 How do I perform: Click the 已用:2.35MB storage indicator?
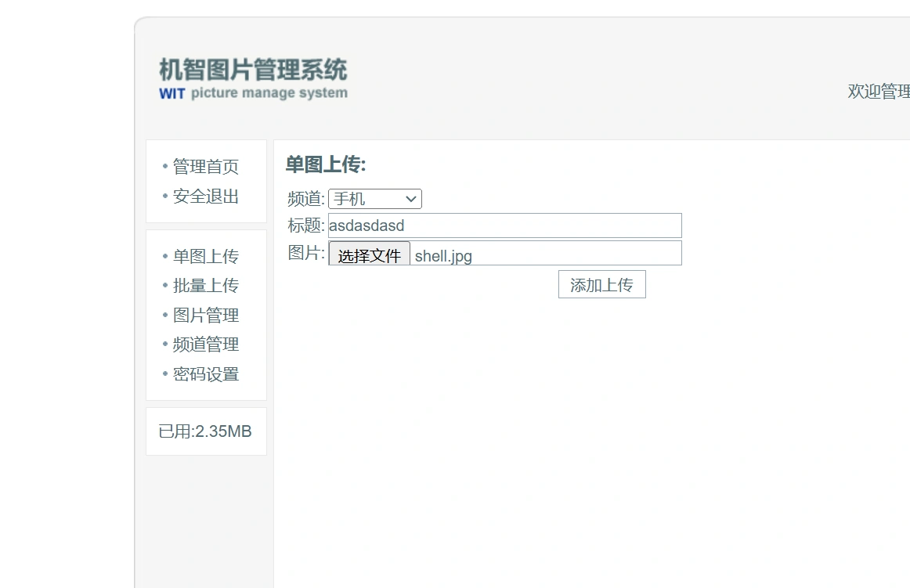click(205, 431)
